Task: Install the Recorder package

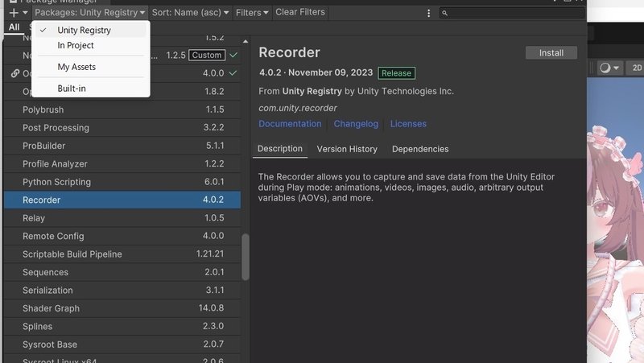Action: pos(551,53)
